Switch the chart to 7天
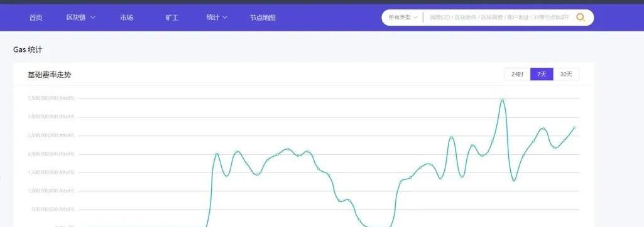The width and height of the screenshot is (644, 227). [x=542, y=74]
